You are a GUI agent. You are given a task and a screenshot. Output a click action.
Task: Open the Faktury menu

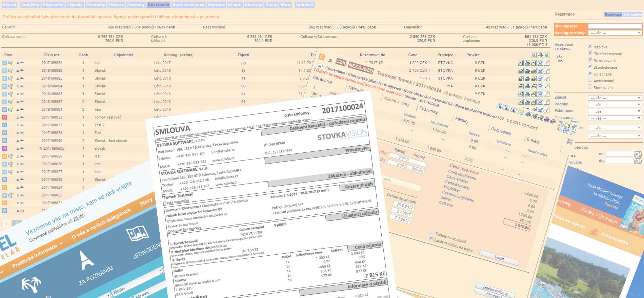116,5
